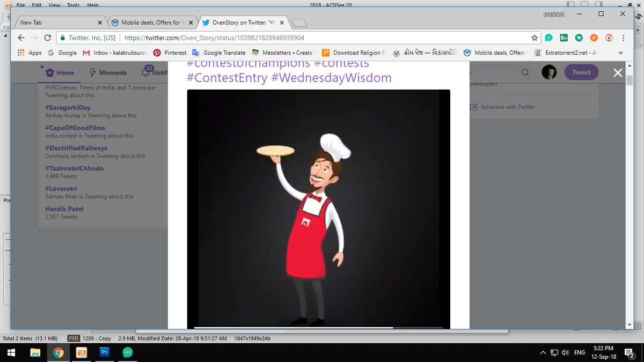
Task: Open trending #ElectrifiedRailways
Action: click(76, 148)
